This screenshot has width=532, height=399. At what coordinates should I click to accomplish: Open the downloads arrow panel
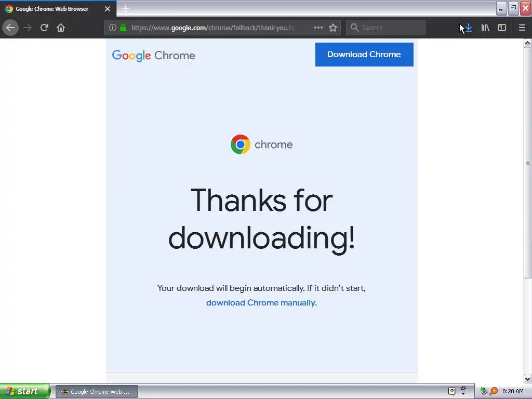pos(469,28)
